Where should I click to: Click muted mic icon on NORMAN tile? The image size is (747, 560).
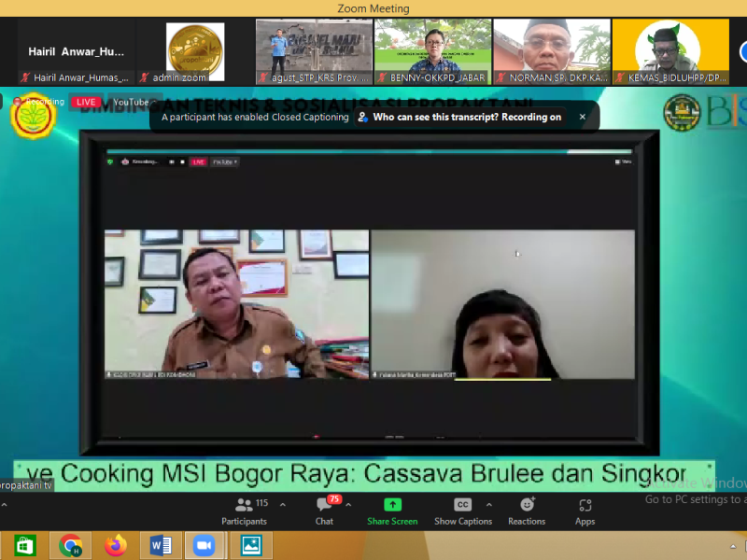pyautogui.click(x=500, y=77)
